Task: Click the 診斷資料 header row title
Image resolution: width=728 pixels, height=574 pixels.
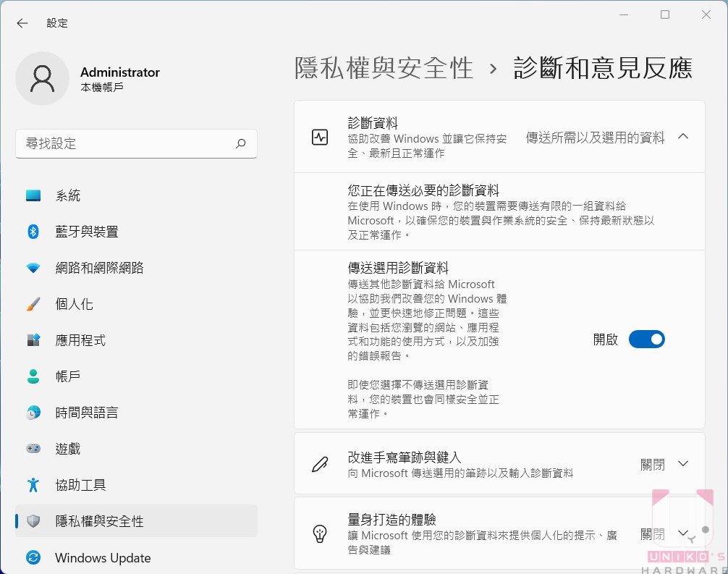Action: point(373,123)
